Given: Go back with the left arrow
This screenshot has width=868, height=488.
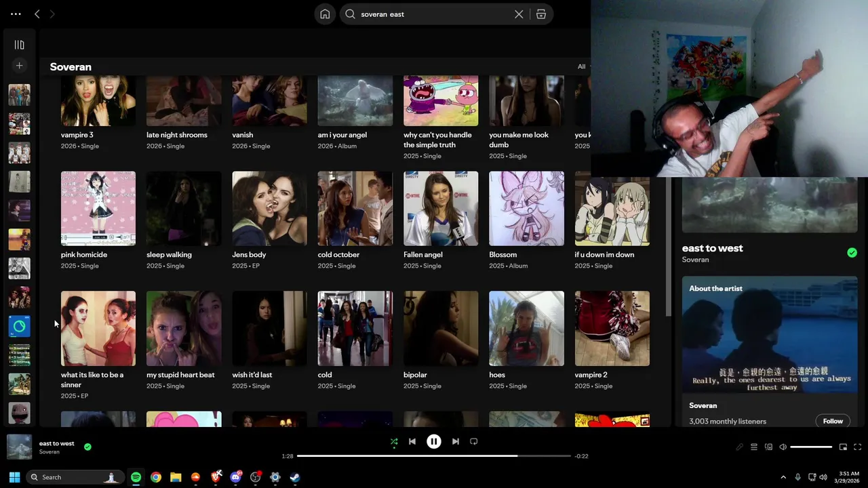Looking at the screenshot, I should pos(37,14).
